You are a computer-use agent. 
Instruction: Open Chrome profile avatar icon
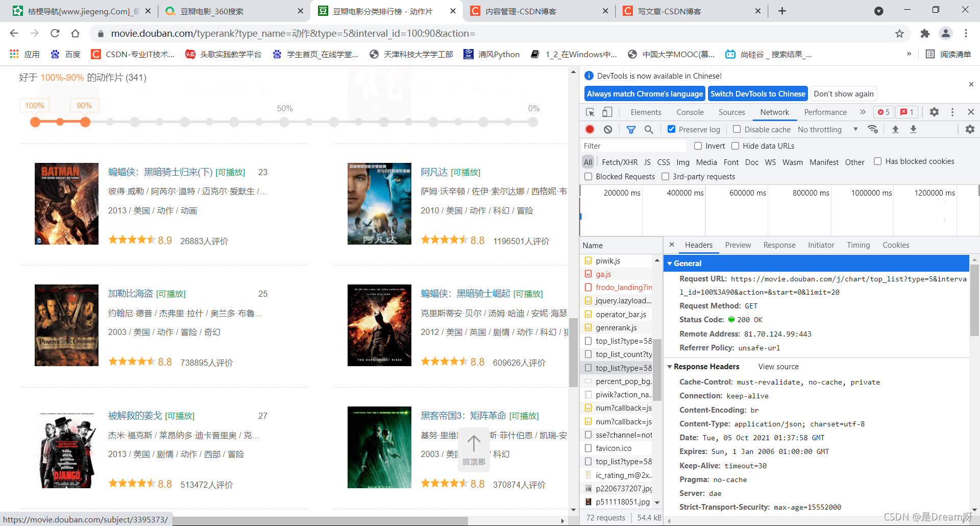tap(946, 33)
